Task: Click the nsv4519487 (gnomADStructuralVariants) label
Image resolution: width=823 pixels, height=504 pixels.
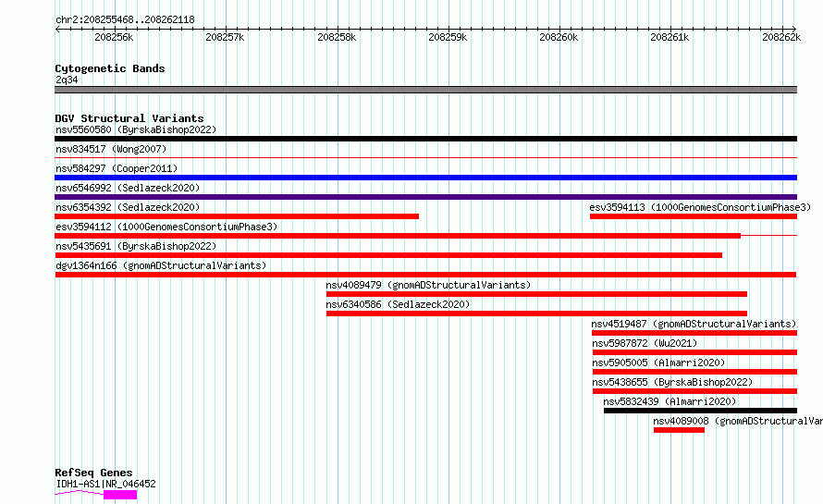Action: pos(694,324)
